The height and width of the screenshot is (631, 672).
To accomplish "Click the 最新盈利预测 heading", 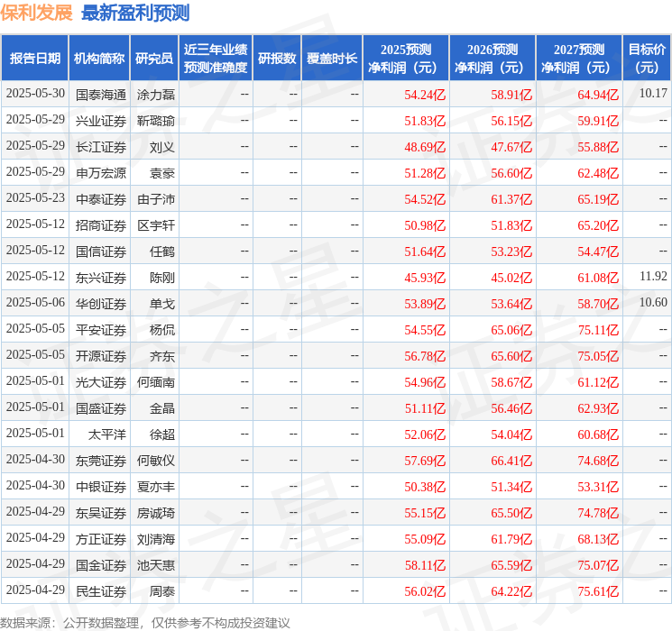I will click(x=135, y=13).
